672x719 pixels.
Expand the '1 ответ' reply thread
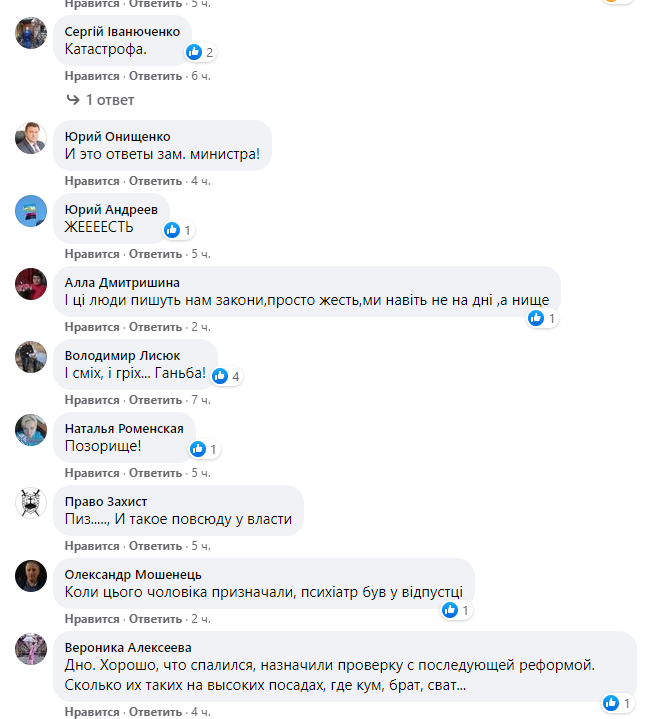(x=100, y=100)
